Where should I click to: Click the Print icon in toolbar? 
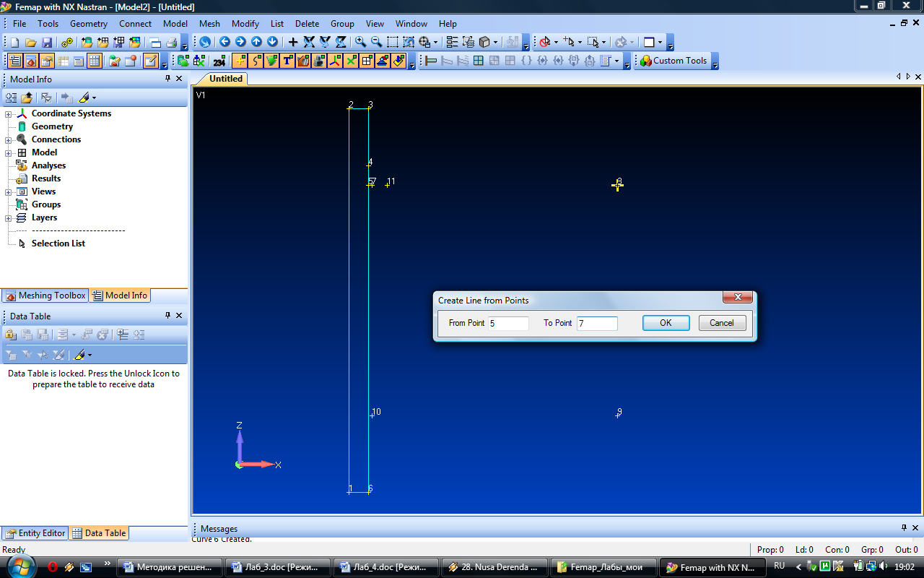click(172, 42)
